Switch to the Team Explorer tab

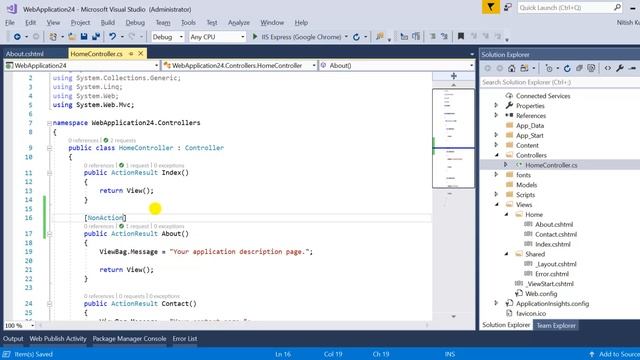click(556, 325)
